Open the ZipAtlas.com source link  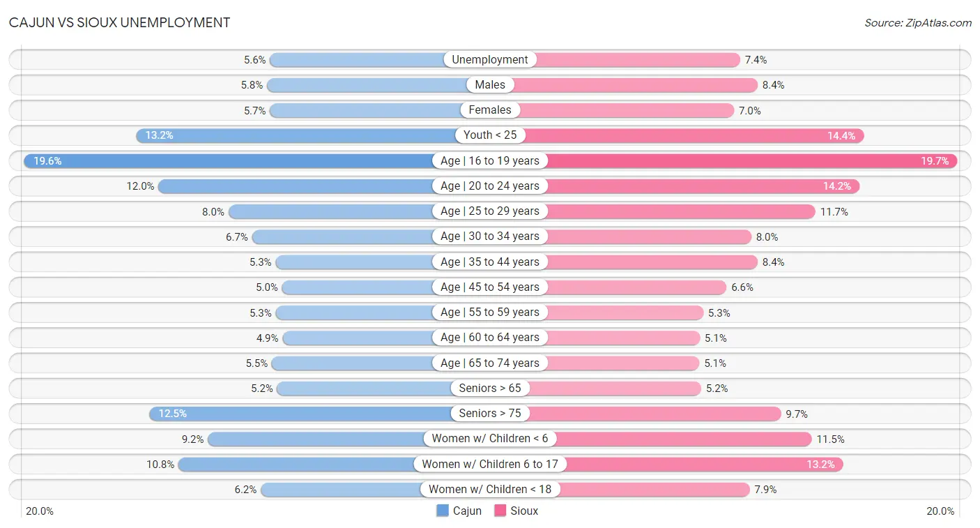[x=918, y=23]
